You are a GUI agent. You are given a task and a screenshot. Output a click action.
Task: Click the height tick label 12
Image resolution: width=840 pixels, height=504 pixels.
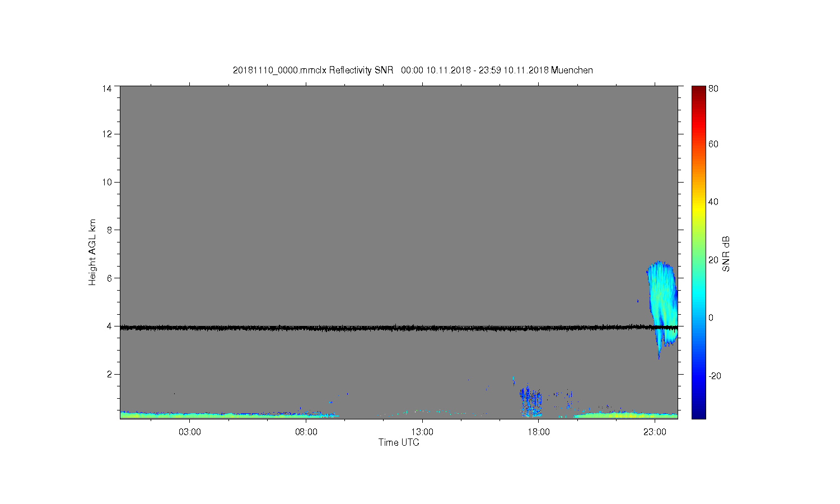[107, 134]
